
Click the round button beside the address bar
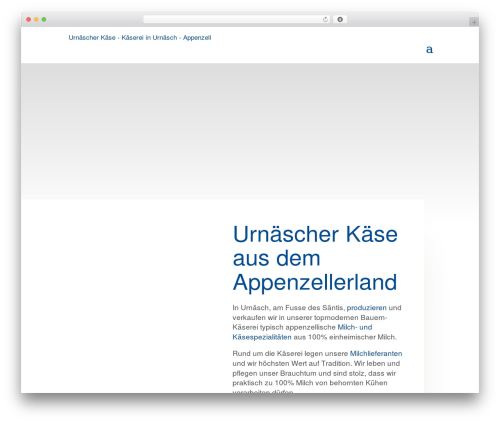[x=340, y=19]
